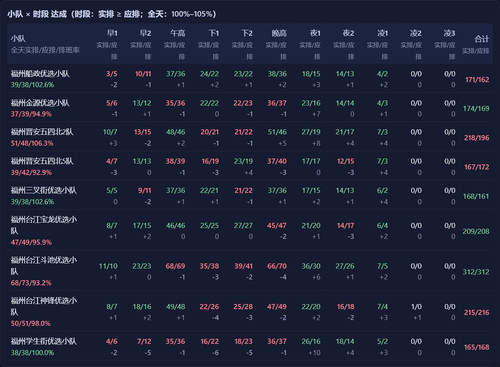Click the 22/26 下1 cell for 福州台江神锋优选小队

pos(209,307)
